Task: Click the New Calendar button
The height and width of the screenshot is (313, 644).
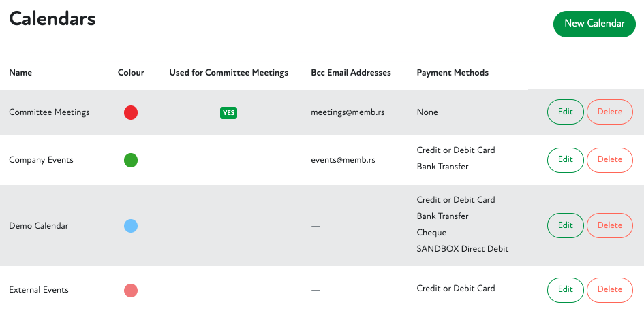Action: pyautogui.click(x=594, y=24)
